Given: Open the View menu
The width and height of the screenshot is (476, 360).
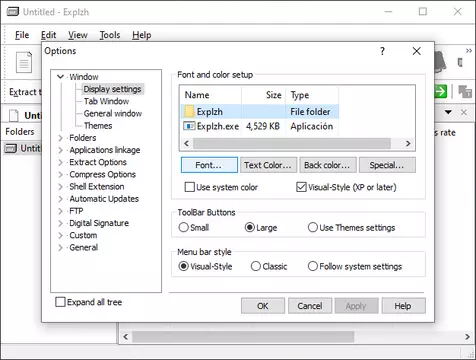Looking at the screenshot, I should [78, 35].
